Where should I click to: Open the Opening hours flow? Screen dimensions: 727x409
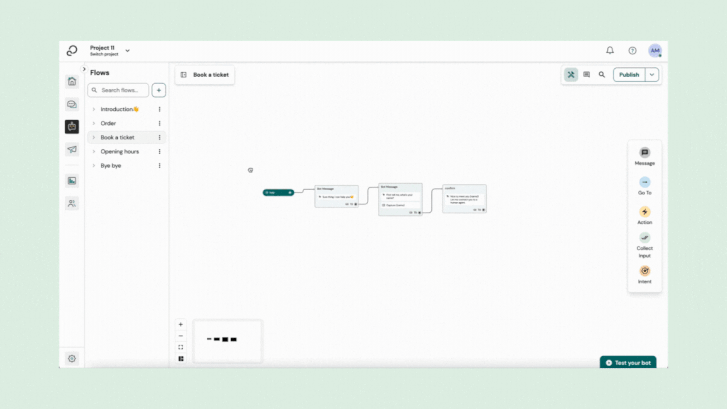(x=119, y=152)
